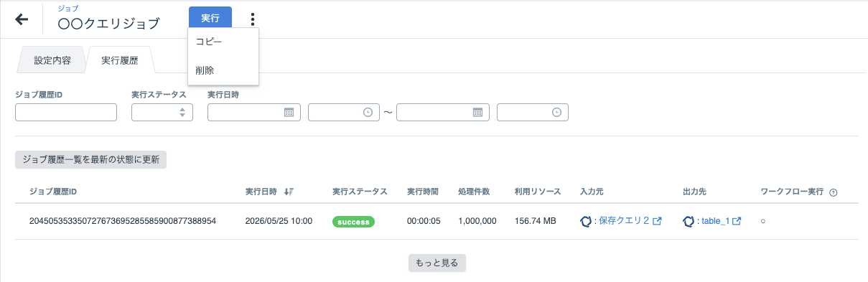Screen dimensions: 868x282
Task: Click the 利用リソース column header
Action: 538,192
